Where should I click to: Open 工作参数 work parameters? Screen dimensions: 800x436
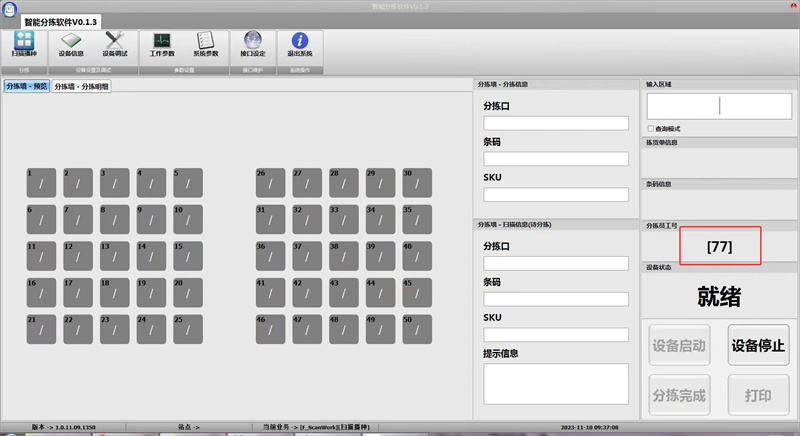pyautogui.click(x=162, y=44)
